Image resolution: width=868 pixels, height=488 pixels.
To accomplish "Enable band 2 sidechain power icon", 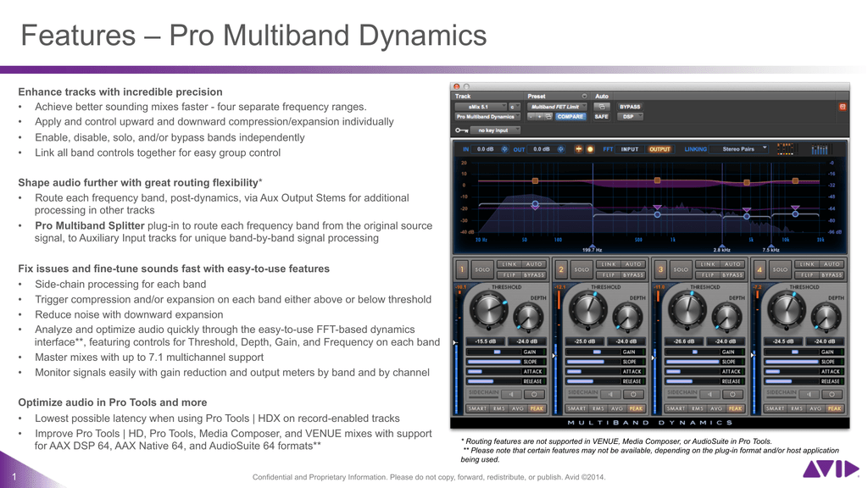I will point(632,393).
